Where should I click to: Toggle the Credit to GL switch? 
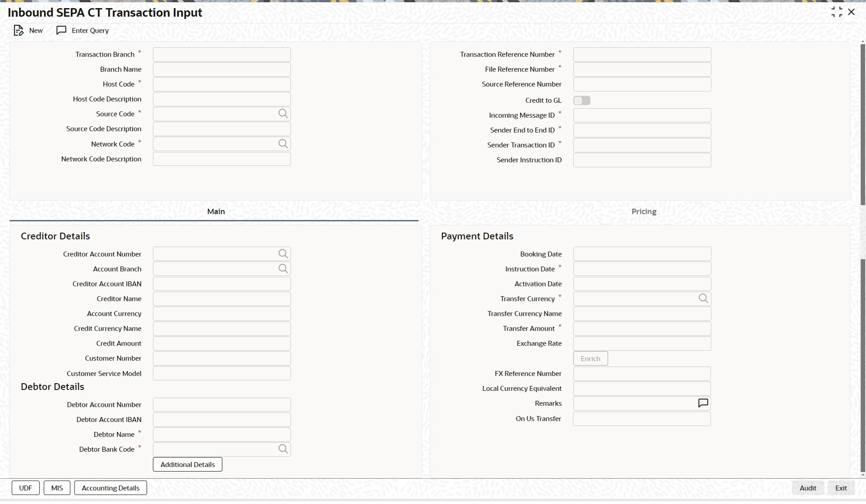(581, 101)
